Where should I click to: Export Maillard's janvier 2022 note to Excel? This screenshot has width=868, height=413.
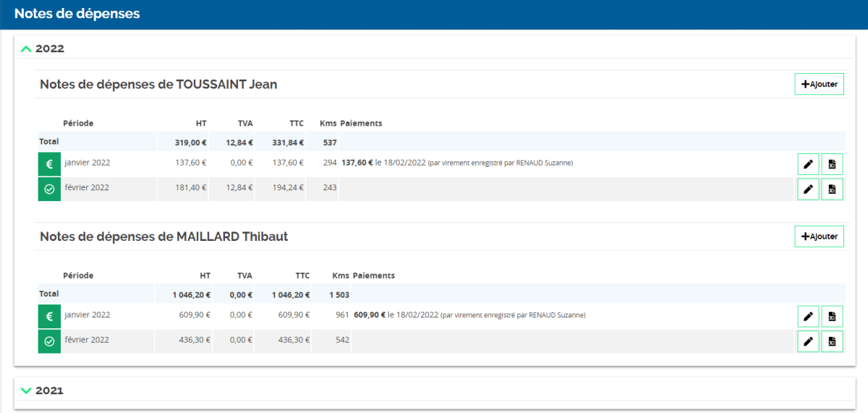[832, 316]
